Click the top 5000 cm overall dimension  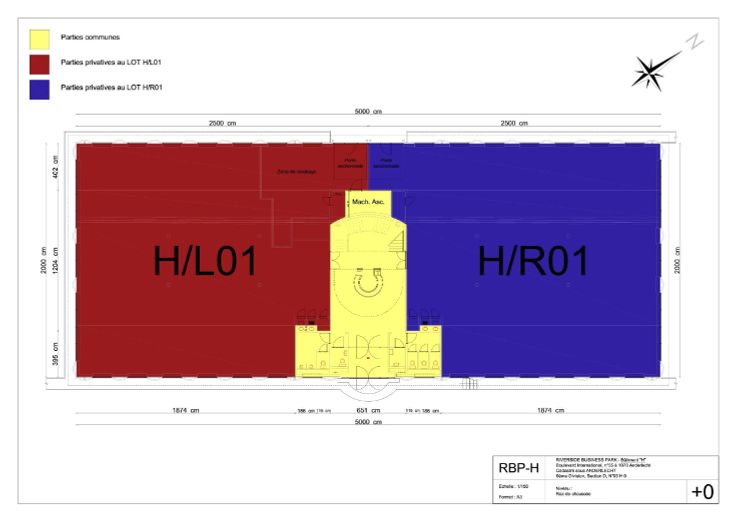point(368,112)
